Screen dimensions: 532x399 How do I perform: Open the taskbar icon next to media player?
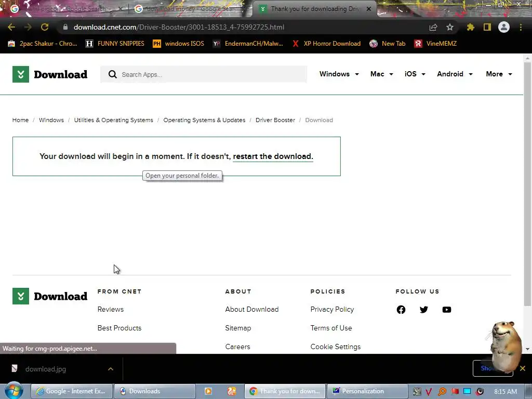tap(232, 392)
